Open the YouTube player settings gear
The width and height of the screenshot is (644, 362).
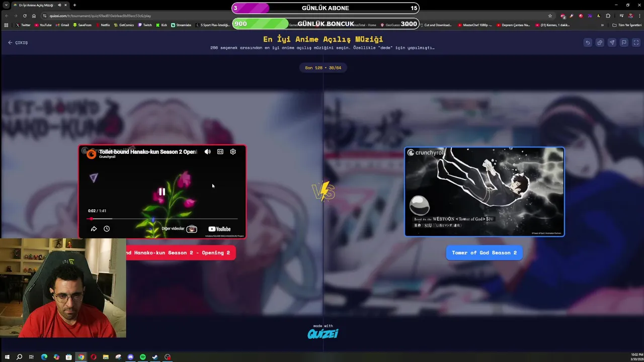(x=233, y=152)
